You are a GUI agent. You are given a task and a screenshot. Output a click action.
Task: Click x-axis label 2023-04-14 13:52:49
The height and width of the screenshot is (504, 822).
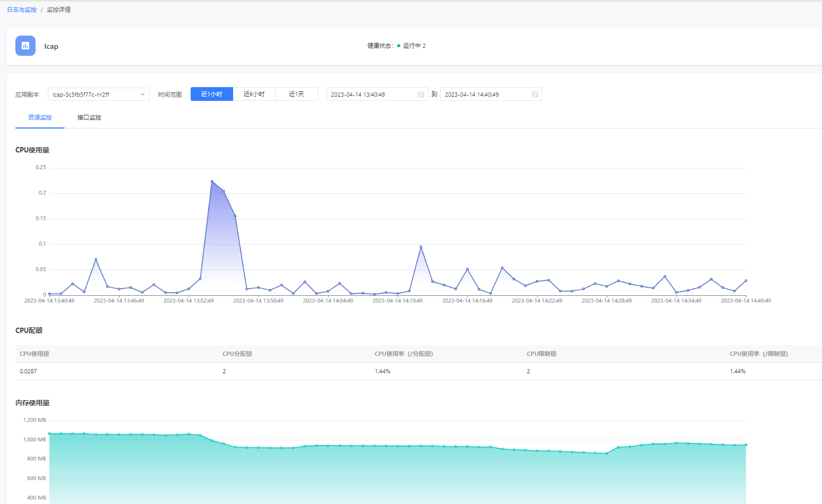pyautogui.click(x=189, y=301)
